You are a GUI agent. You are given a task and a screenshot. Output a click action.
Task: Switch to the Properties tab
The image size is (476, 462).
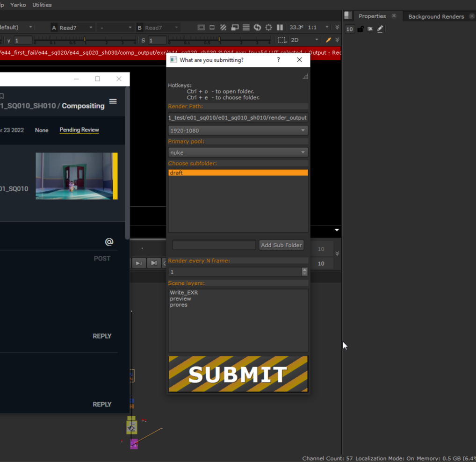coord(372,16)
